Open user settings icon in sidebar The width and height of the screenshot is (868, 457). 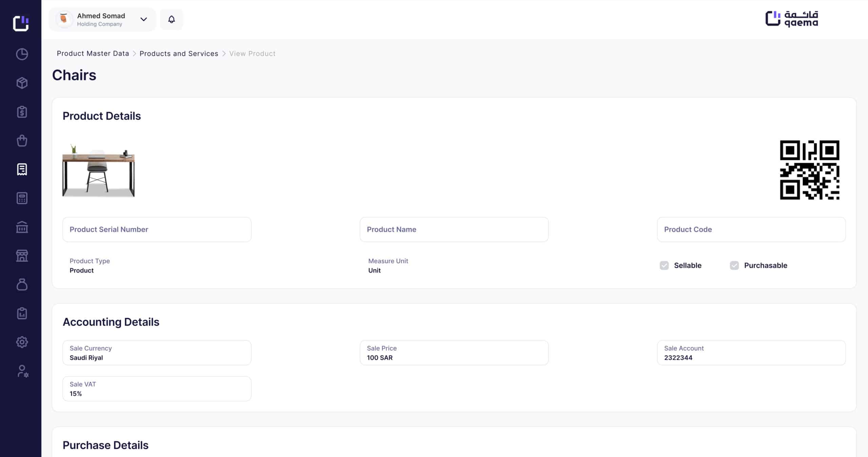click(x=22, y=371)
